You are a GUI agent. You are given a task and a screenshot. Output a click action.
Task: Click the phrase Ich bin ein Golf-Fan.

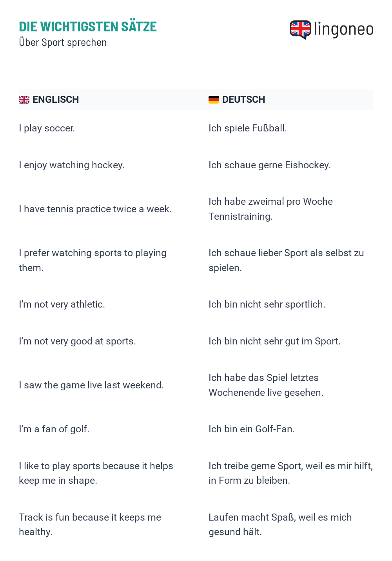[x=252, y=429]
